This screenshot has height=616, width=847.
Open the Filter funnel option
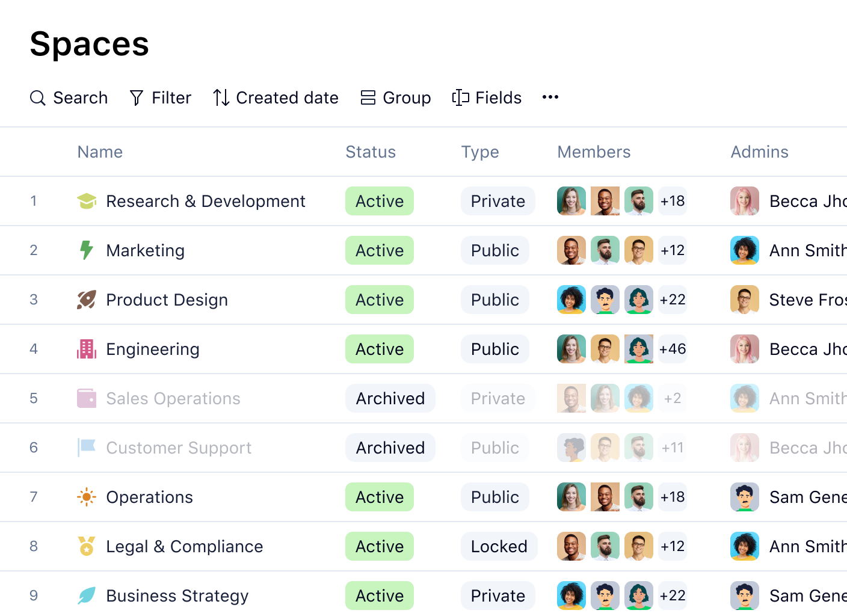160,97
